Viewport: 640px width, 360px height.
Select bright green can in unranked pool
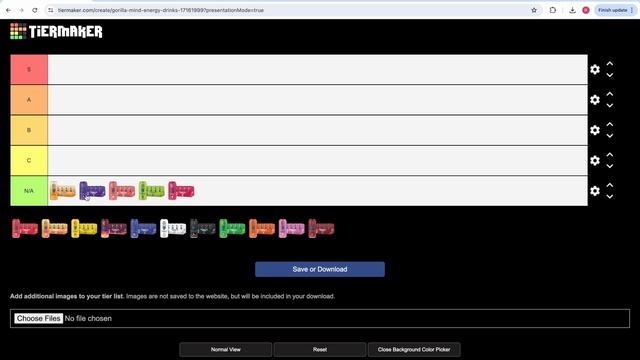232,228
